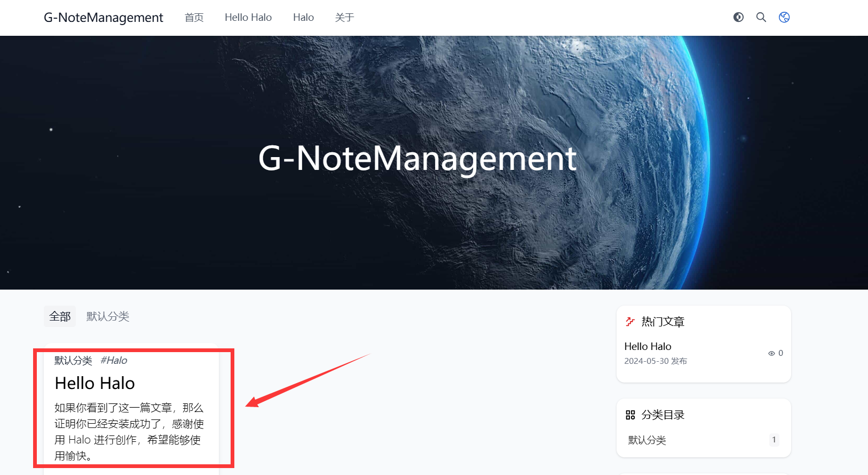Viewport: 868px width, 475px height.
Task: Open the Hello Halo post title in the card
Action: (x=95, y=383)
